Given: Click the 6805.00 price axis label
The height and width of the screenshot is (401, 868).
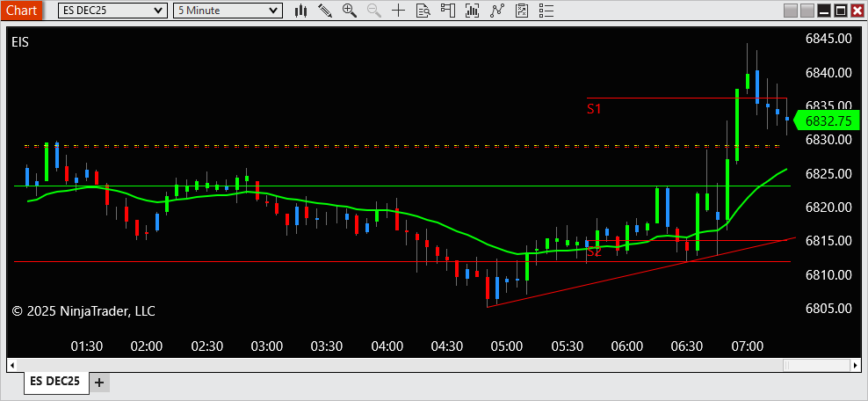Looking at the screenshot, I should point(828,309).
